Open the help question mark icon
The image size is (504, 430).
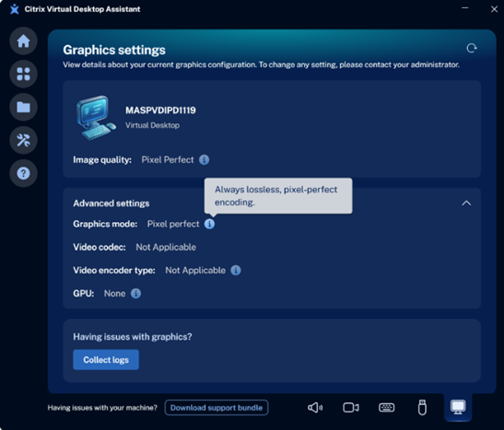pos(23,173)
